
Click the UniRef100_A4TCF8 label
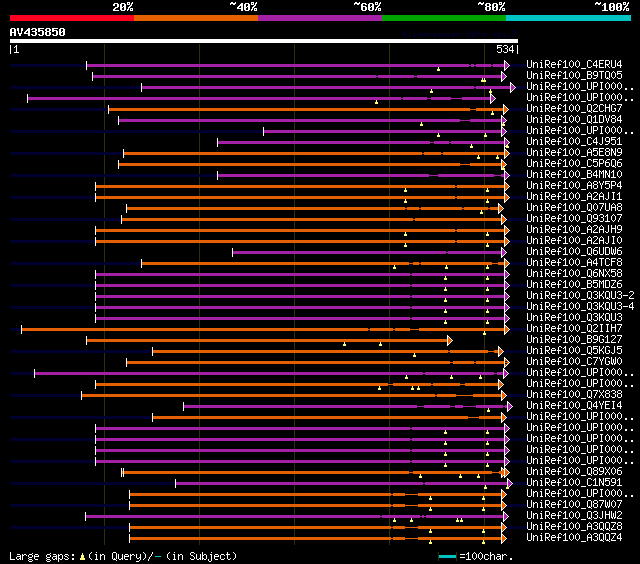(574, 263)
